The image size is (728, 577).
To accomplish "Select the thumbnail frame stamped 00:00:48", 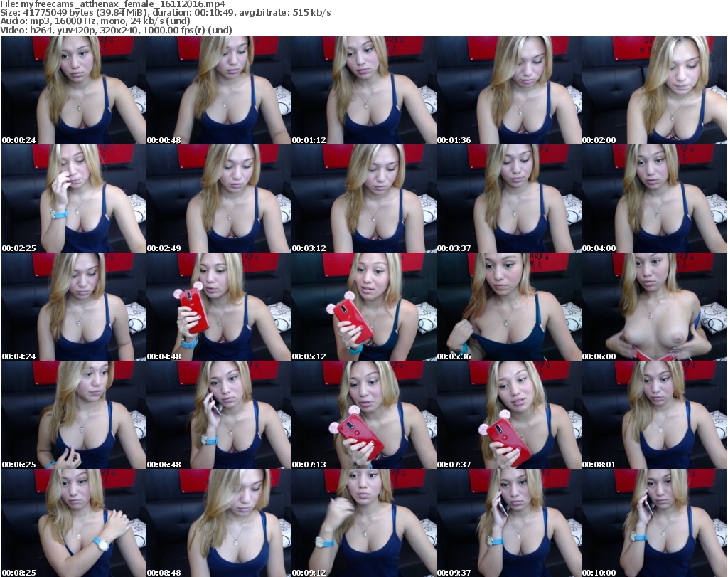I will pyautogui.click(x=219, y=90).
